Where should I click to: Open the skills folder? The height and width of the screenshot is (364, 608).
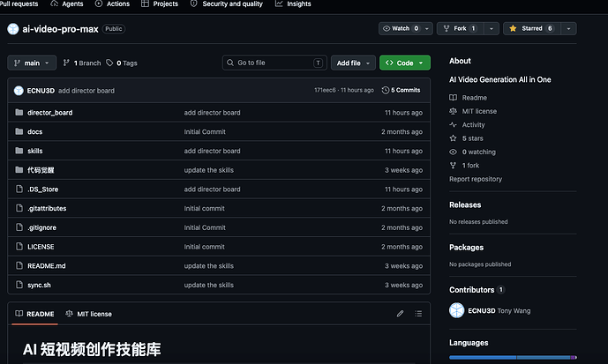35,151
